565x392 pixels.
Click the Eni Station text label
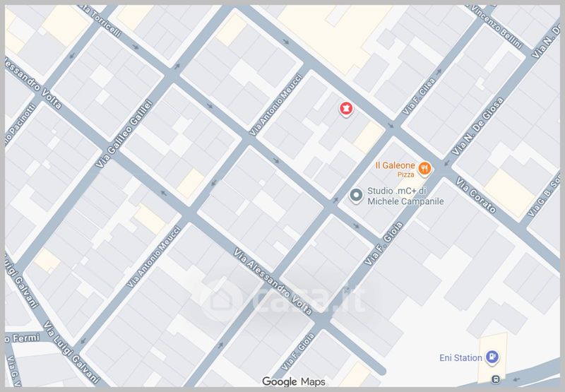tap(460, 358)
